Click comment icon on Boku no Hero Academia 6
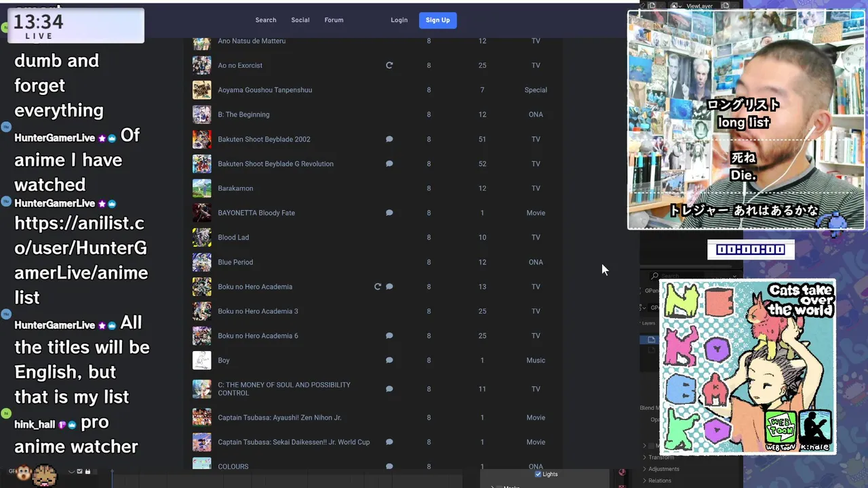Screen dimensions: 868x488 click(389, 335)
